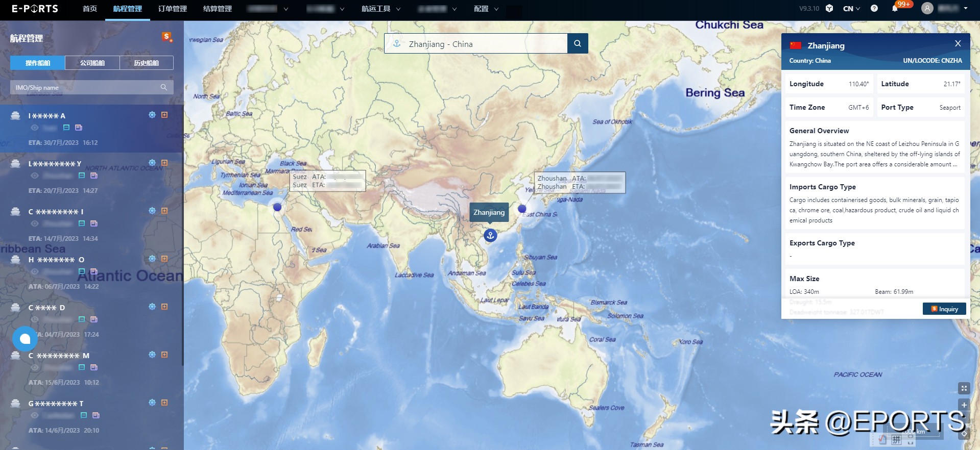The width and height of the screenshot is (980, 450).
Task: Close the Zhanjiang port info panel
Action: 958,43
